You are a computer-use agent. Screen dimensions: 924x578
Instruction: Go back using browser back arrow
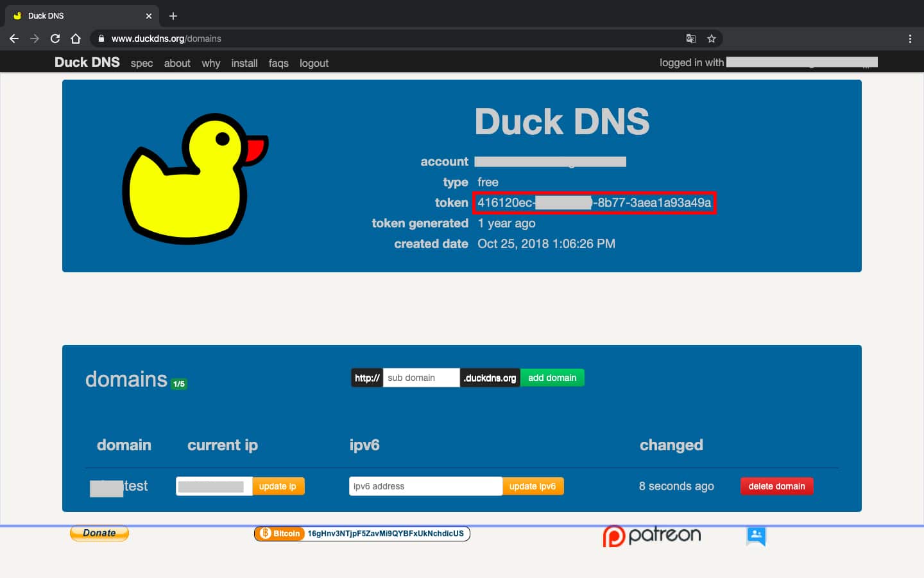(x=14, y=39)
